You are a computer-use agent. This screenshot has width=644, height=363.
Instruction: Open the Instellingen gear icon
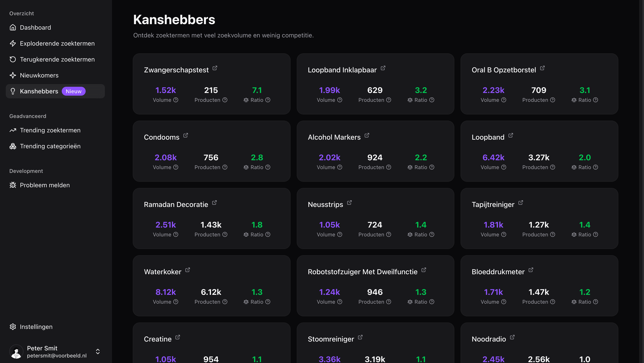tap(13, 327)
